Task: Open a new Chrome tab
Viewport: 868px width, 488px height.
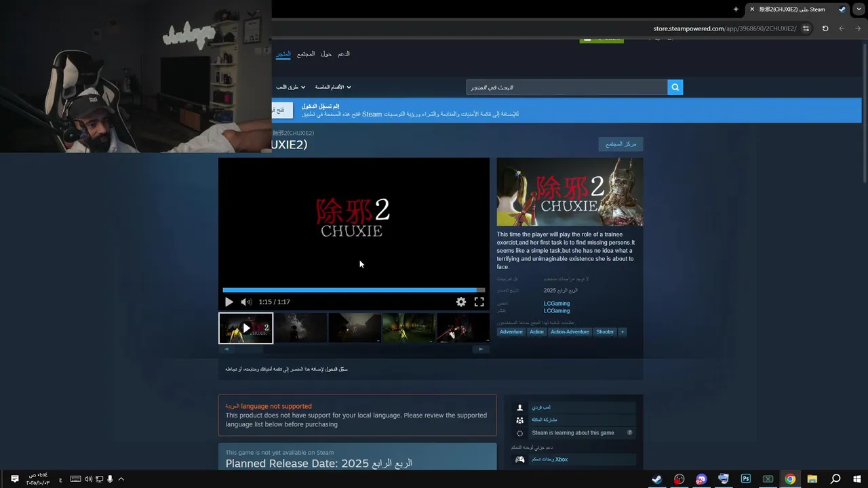Action: (736, 9)
